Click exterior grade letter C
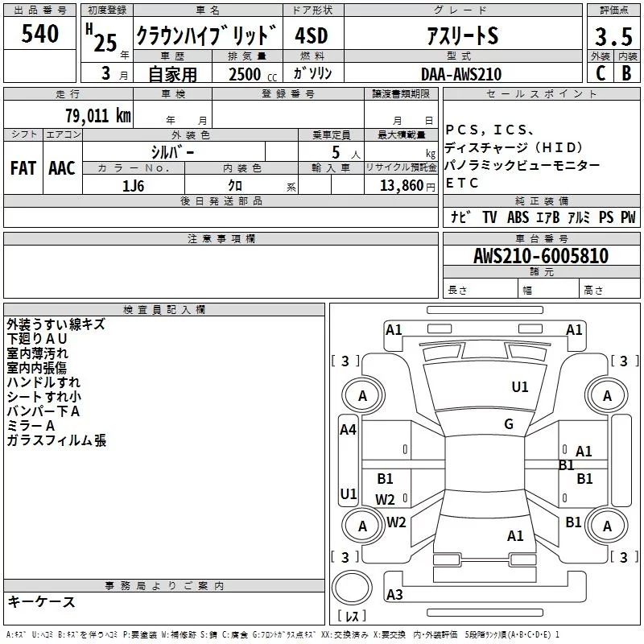Viewport: 644px width, 644px height. [x=601, y=73]
